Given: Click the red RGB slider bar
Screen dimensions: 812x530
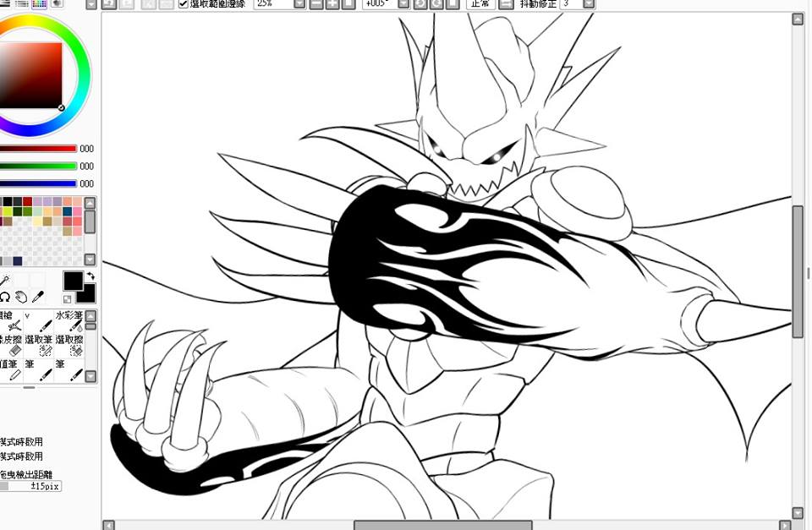Looking at the screenshot, I should pos(38,149).
